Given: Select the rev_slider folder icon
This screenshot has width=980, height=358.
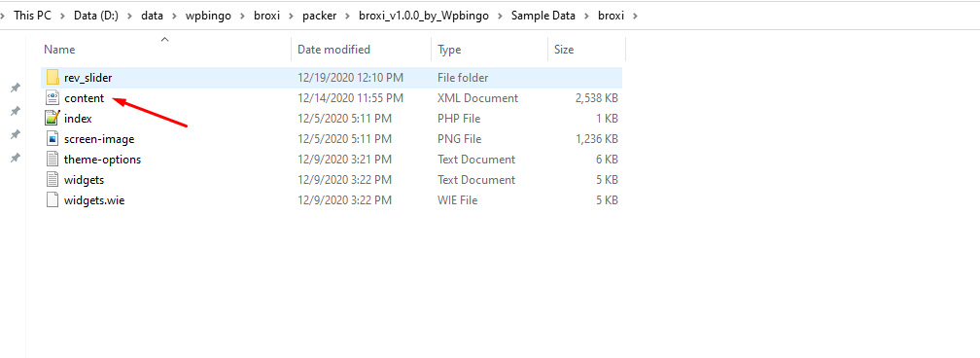Looking at the screenshot, I should point(52,78).
